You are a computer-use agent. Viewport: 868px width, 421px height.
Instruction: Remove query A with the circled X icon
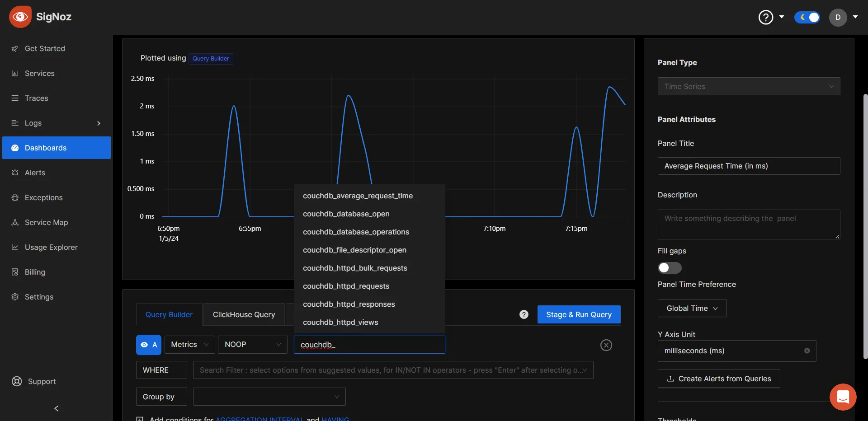coord(606,345)
